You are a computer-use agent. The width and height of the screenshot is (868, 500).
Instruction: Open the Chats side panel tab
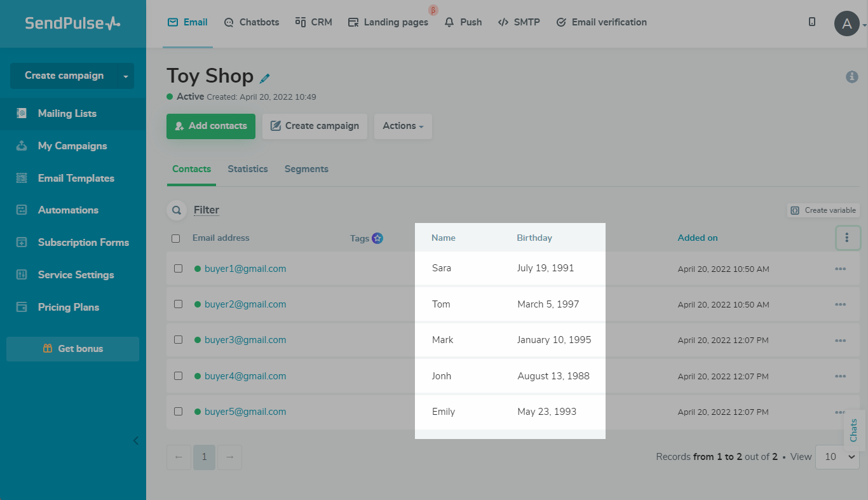click(x=853, y=430)
